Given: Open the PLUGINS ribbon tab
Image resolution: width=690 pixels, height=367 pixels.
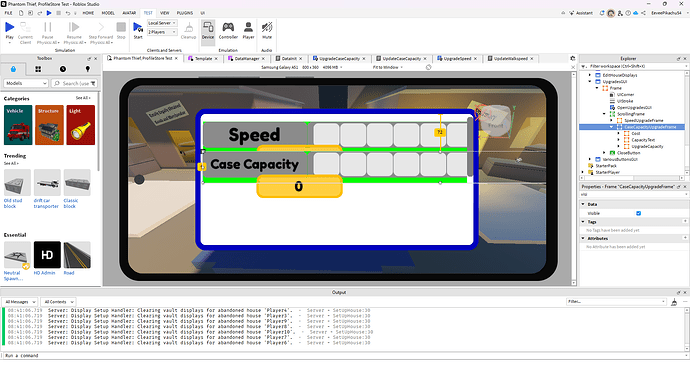Looking at the screenshot, I should (x=185, y=13).
